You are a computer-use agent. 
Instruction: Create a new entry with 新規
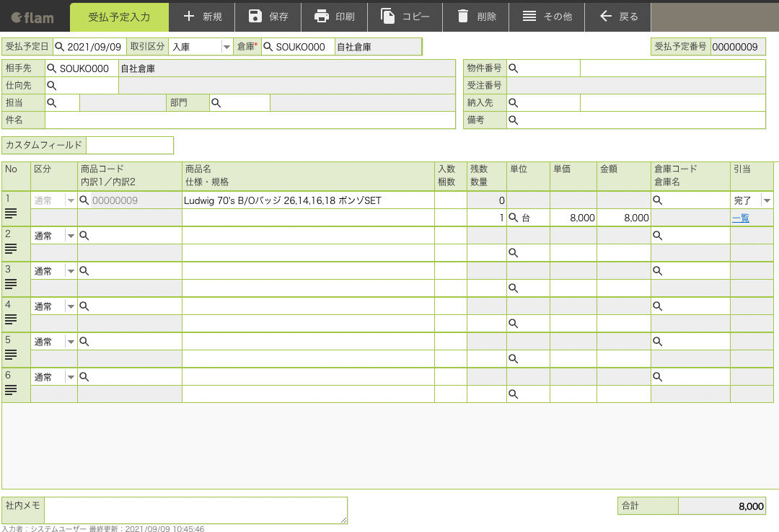click(x=202, y=17)
